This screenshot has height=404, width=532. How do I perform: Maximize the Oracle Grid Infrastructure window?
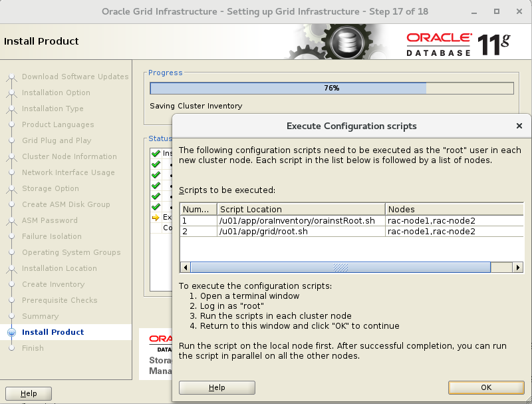497,11
